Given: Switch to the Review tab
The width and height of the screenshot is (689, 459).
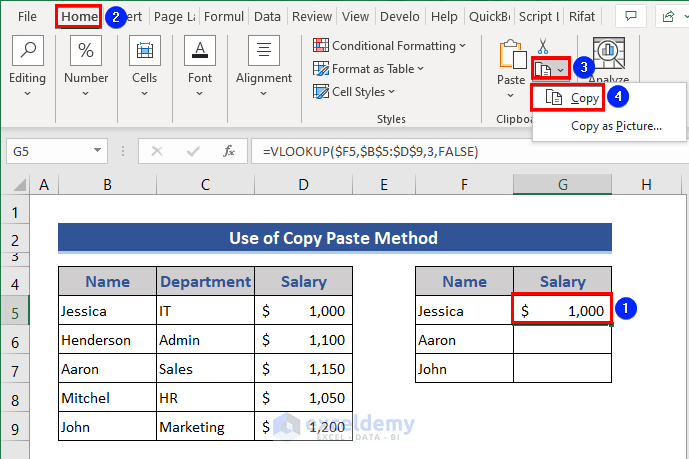Looking at the screenshot, I should tap(312, 17).
